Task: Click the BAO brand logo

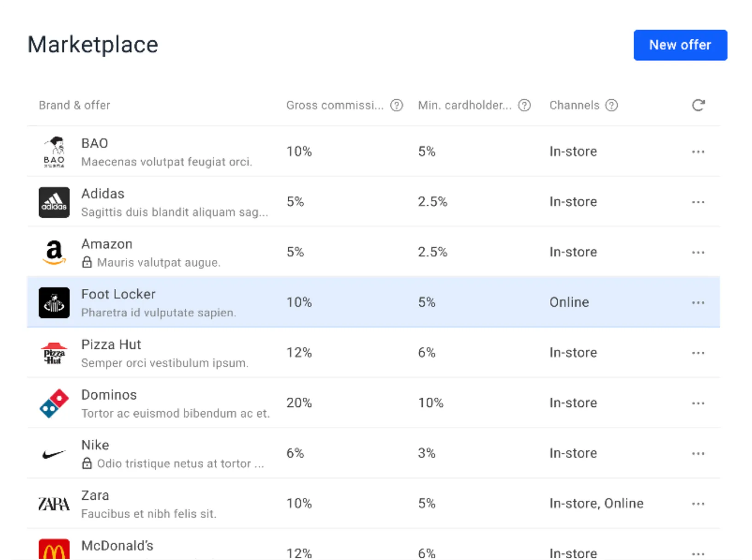Action: pyautogui.click(x=54, y=152)
